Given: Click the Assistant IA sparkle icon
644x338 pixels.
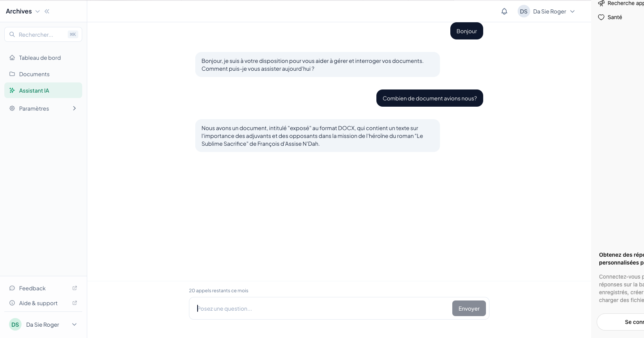Looking at the screenshot, I should tap(12, 91).
